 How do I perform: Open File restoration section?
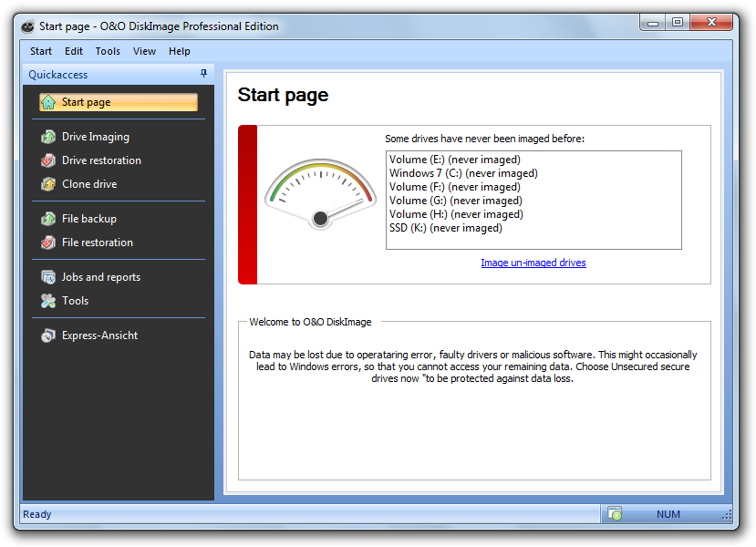click(x=98, y=243)
